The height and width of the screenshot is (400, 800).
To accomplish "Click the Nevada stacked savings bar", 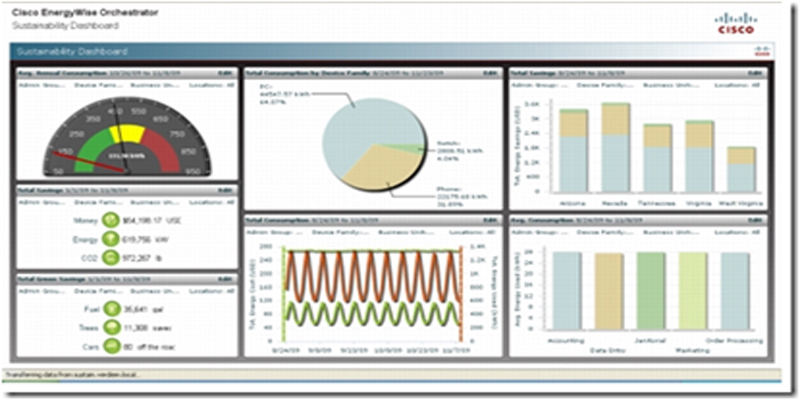I will pyautogui.click(x=616, y=148).
